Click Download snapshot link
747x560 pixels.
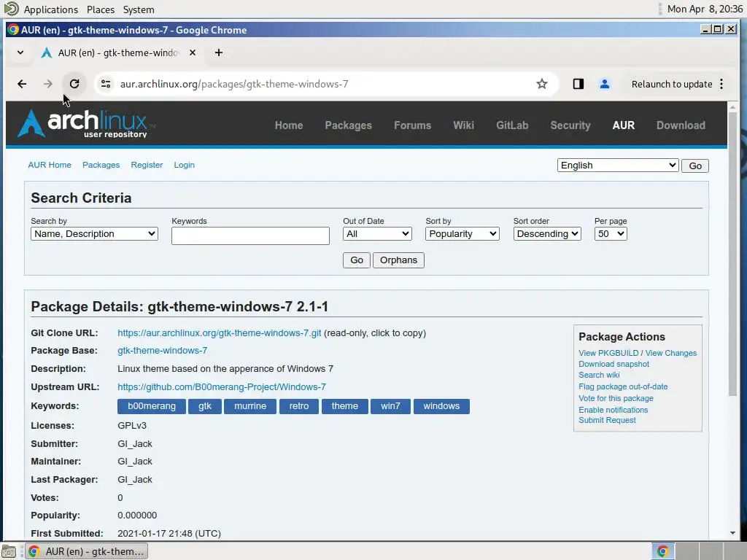(x=614, y=364)
